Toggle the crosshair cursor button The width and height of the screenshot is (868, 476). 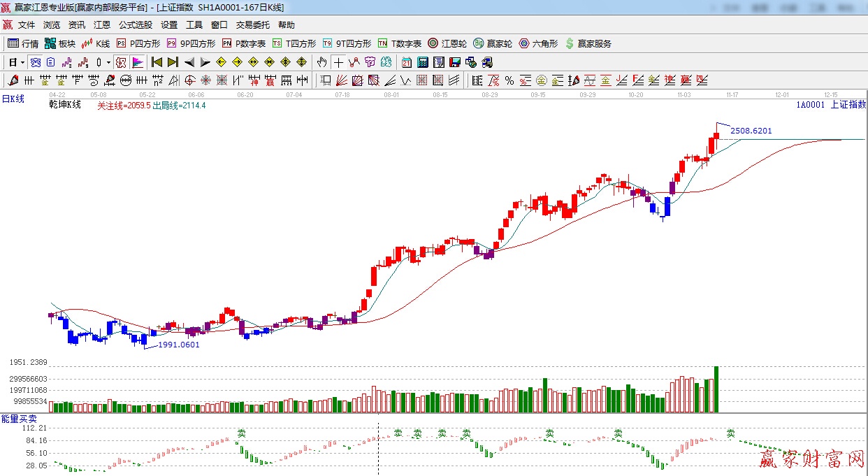(x=338, y=62)
